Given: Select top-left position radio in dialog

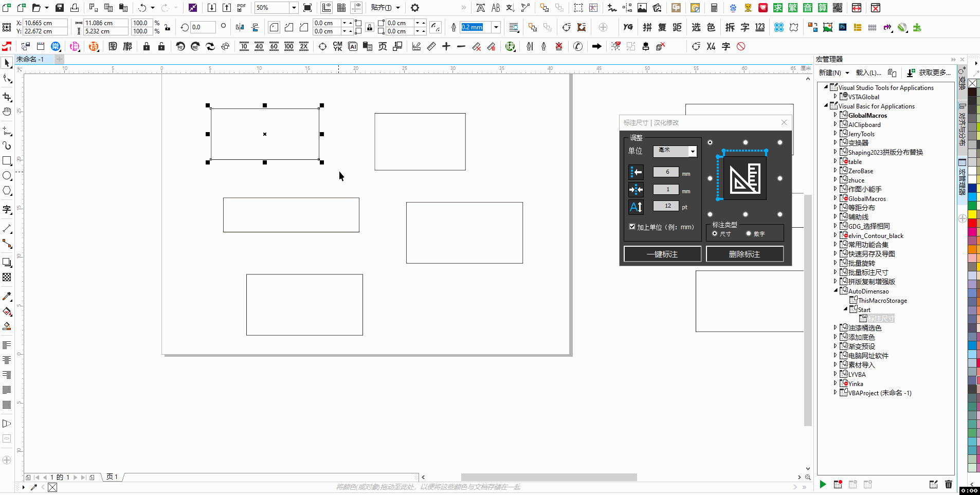Looking at the screenshot, I should [x=710, y=142].
